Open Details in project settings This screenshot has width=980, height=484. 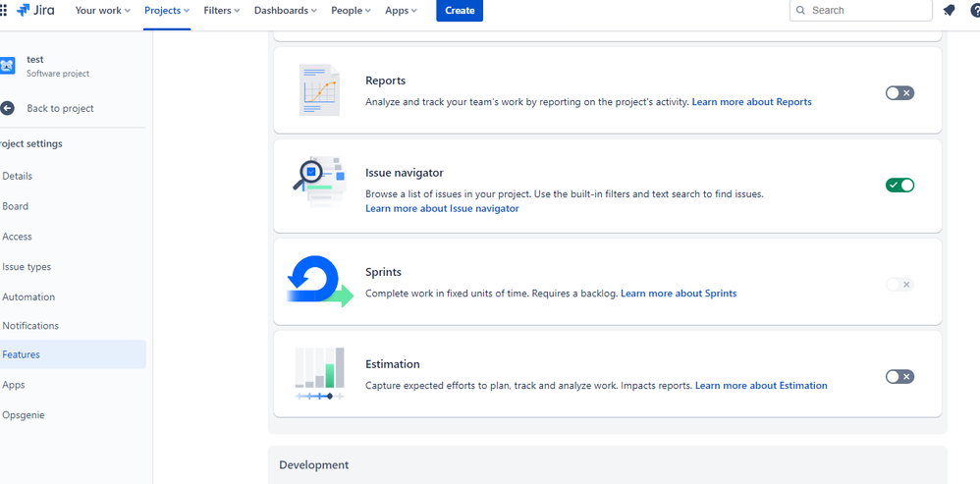[73, 176]
